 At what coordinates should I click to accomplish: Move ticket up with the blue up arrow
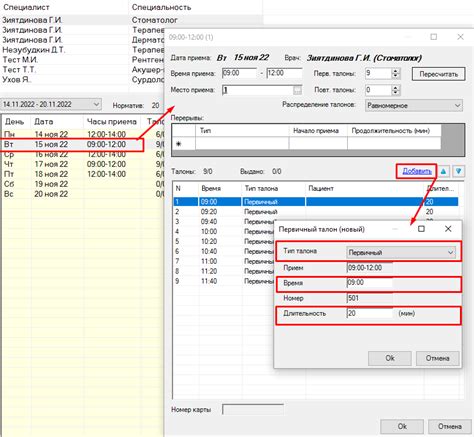(x=443, y=171)
